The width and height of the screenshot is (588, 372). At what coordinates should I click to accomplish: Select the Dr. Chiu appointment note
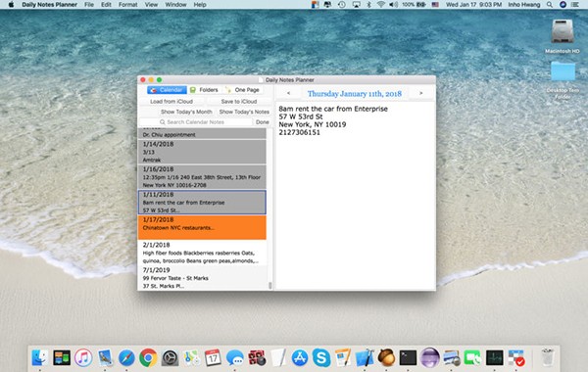coord(202,133)
